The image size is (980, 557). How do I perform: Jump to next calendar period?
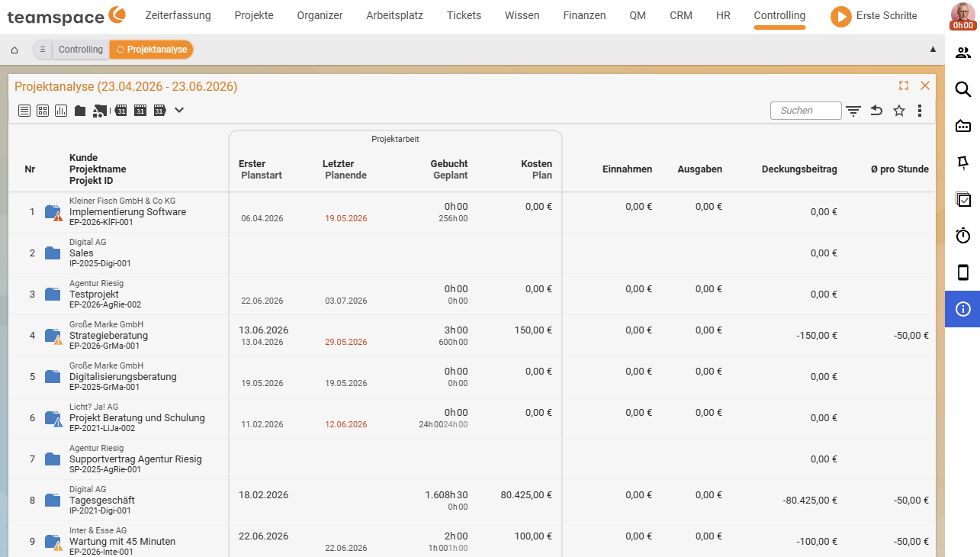click(159, 111)
